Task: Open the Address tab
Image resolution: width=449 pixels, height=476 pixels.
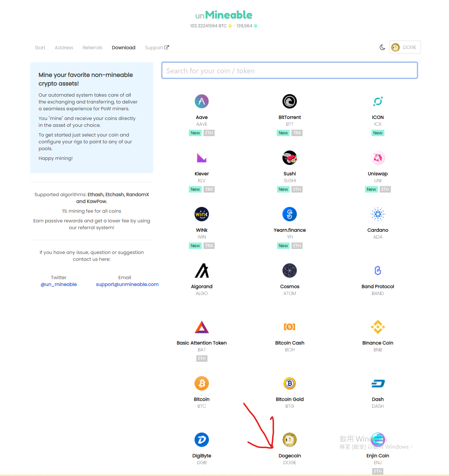Action: (x=64, y=47)
